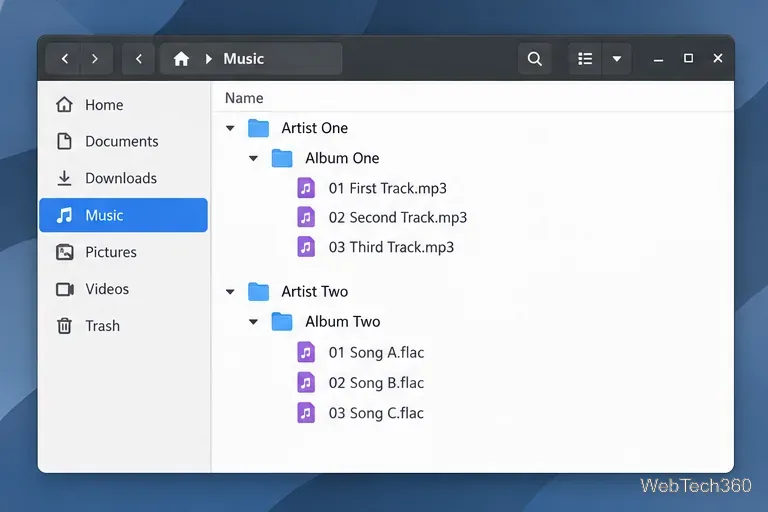
Task: Collapse the Album Two folder
Action: [x=253, y=322]
